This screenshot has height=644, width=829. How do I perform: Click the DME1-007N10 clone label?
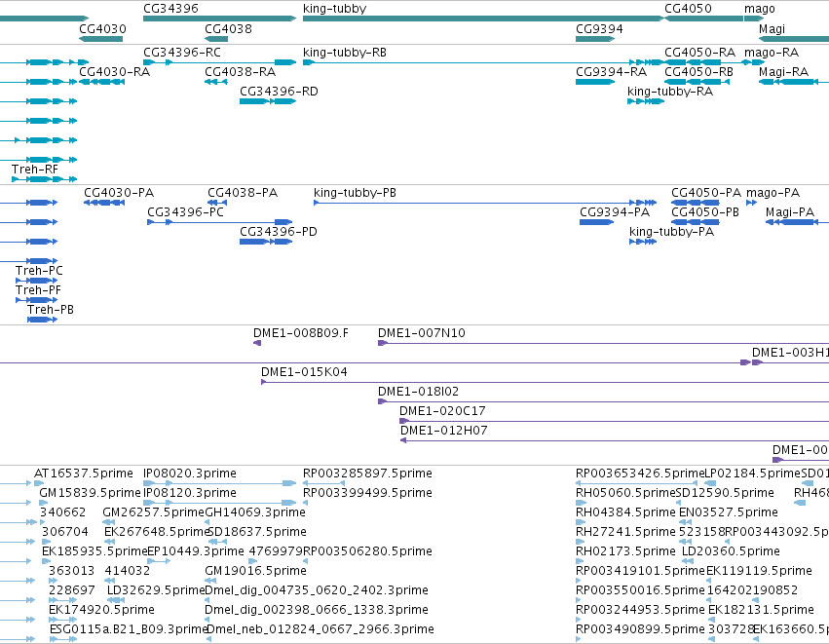click(422, 333)
